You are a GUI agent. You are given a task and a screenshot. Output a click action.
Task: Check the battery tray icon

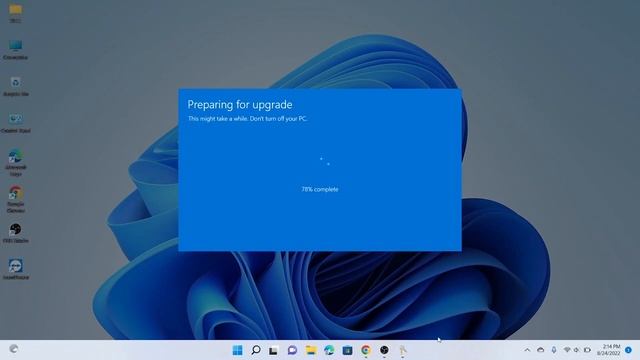point(587,350)
